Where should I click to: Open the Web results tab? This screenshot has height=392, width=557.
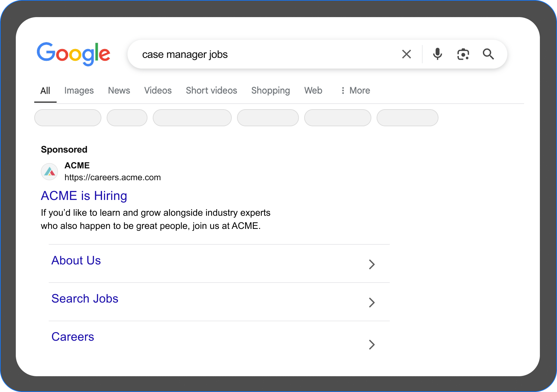pyautogui.click(x=313, y=90)
